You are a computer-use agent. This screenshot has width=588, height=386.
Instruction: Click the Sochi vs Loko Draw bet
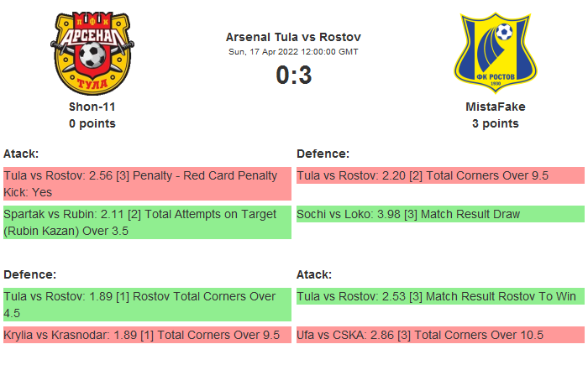click(x=440, y=214)
